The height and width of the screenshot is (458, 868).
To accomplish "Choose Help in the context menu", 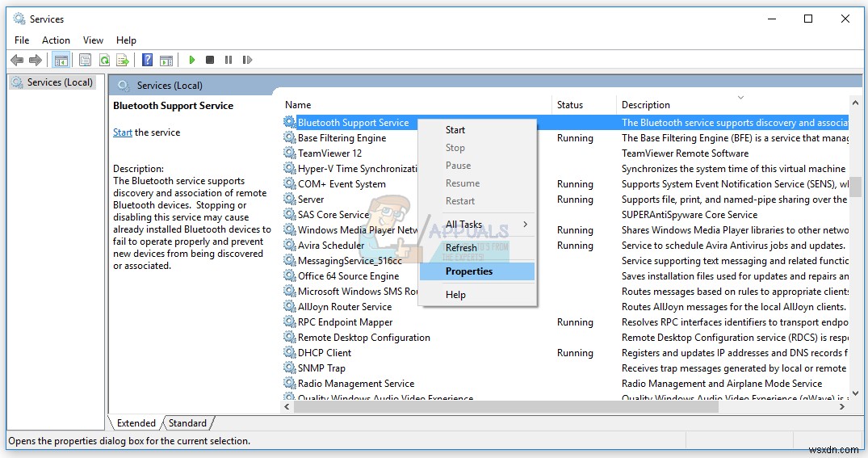I will [x=477, y=295].
